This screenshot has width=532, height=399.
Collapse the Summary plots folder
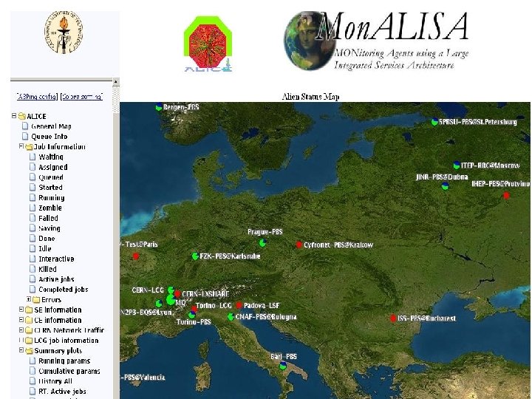(21, 350)
